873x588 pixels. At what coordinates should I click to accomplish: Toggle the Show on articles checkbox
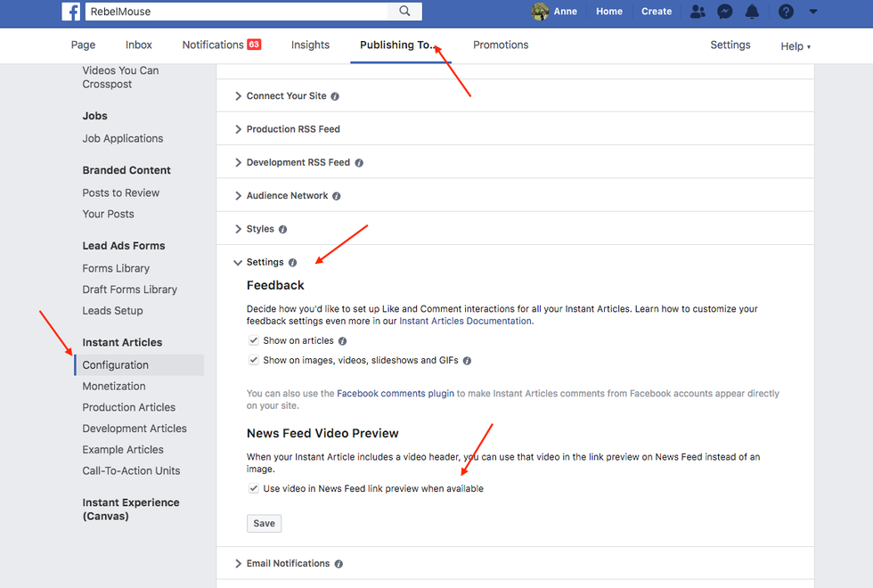[254, 340]
